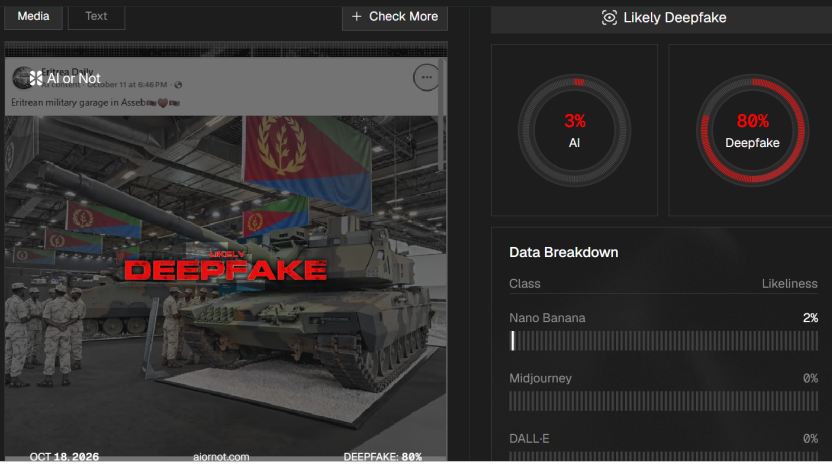The width and height of the screenshot is (832, 465).
Task: Select the 'Midjourney' class label
Action: 540,378
